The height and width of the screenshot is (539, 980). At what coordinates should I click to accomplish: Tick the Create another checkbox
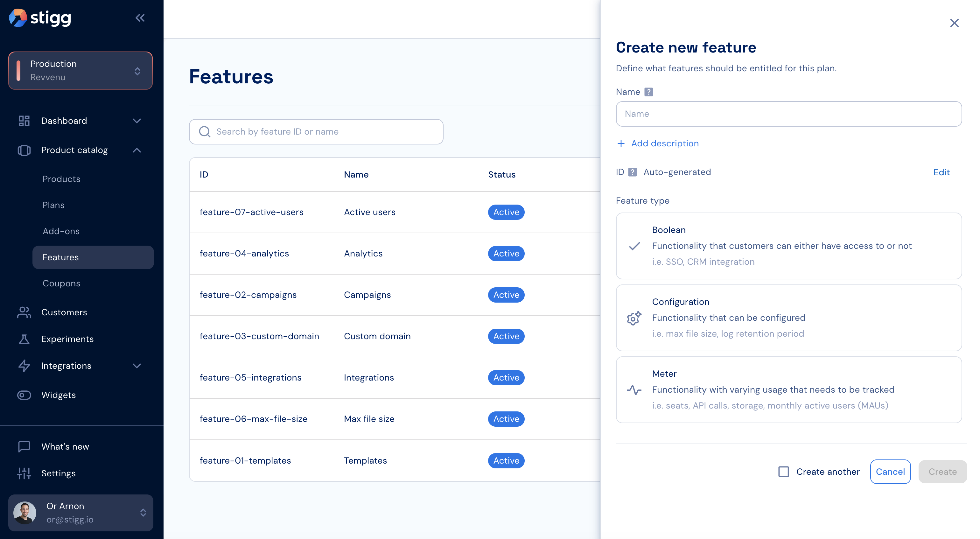point(783,472)
